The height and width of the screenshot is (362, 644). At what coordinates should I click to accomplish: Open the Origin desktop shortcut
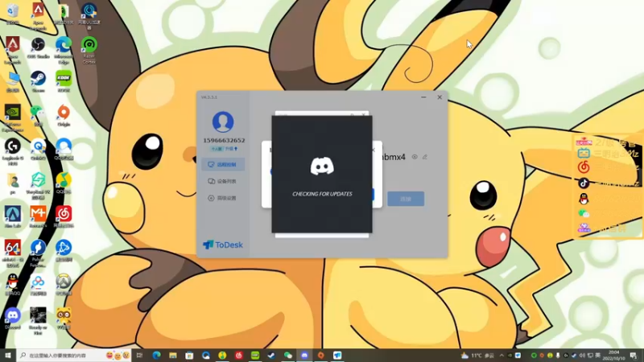click(64, 116)
